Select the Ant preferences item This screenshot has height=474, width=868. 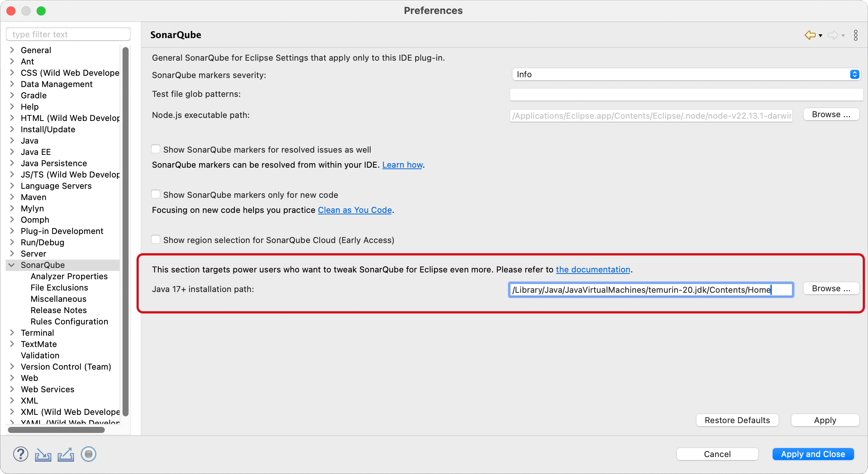point(27,61)
